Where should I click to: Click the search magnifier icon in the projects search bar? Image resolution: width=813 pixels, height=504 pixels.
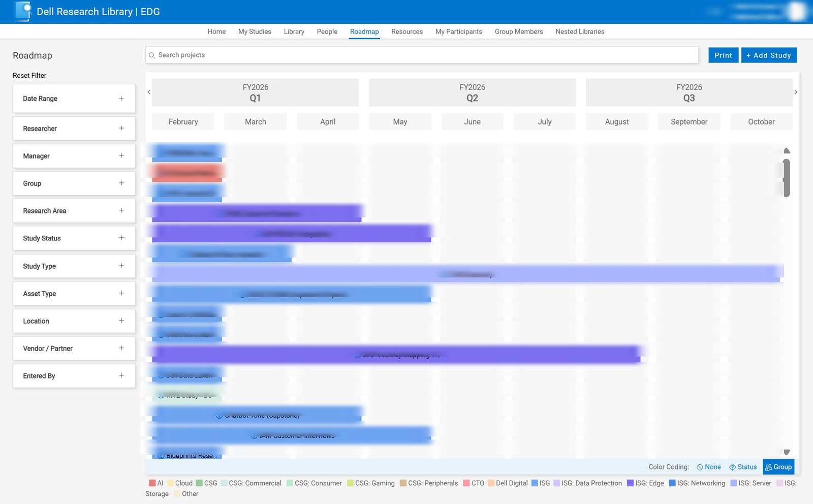152,55
